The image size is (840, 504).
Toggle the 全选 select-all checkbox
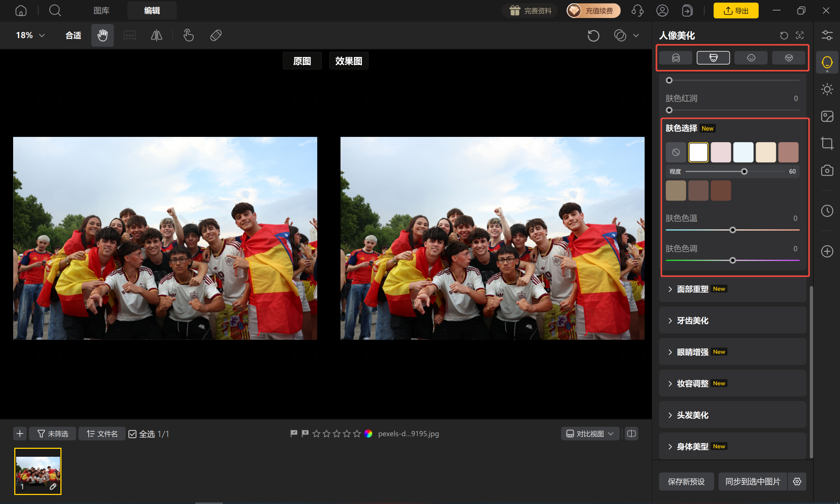[132, 434]
